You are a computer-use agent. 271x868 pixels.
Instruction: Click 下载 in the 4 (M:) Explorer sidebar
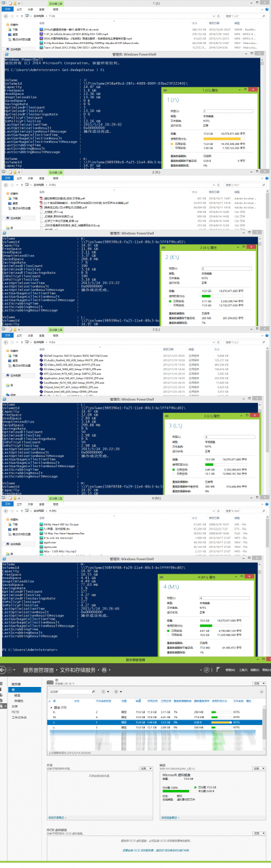click(x=15, y=524)
